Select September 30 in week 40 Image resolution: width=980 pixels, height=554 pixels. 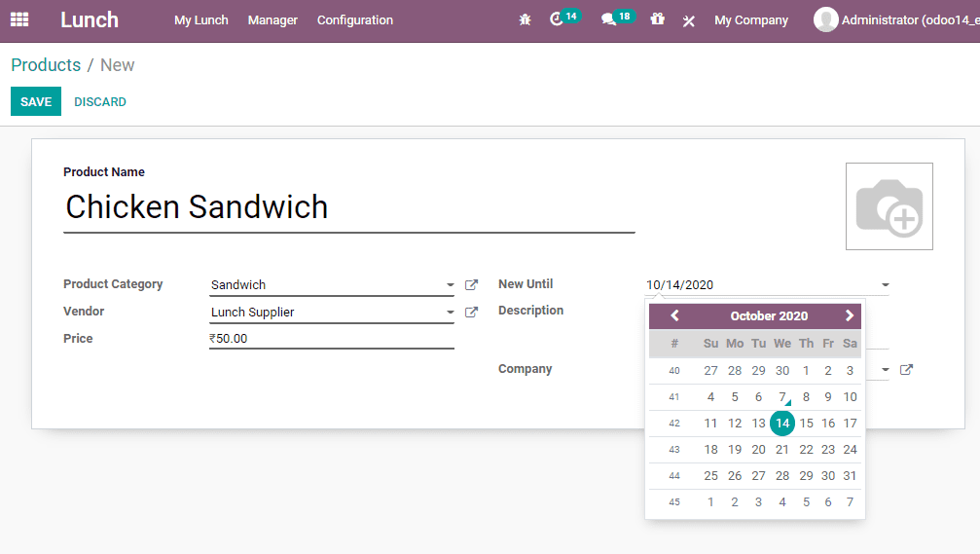[x=782, y=371]
